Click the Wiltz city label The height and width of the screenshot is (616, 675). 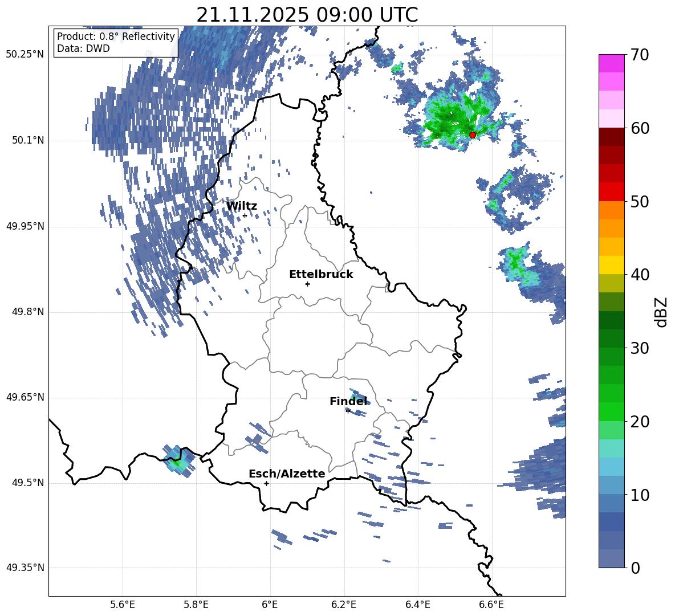point(242,206)
